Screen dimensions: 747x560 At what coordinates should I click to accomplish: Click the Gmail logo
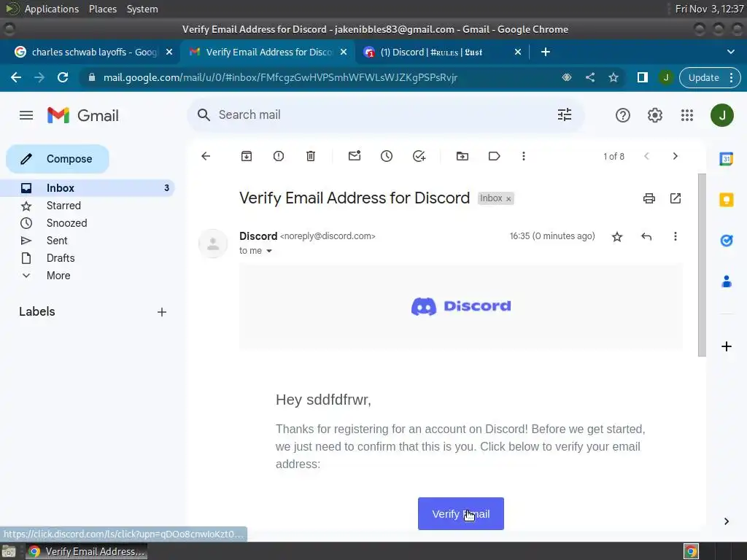coord(83,115)
